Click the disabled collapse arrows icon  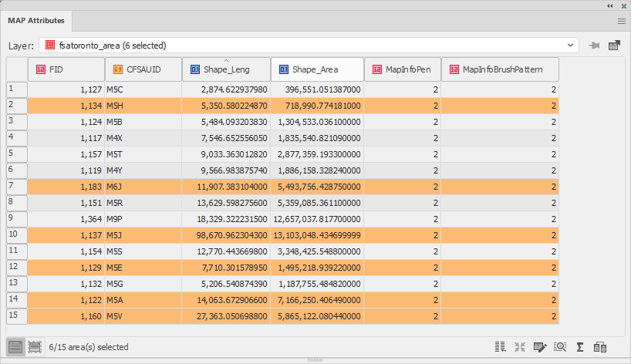(520, 347)
